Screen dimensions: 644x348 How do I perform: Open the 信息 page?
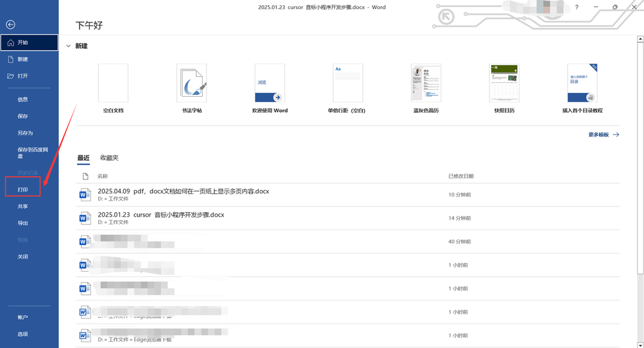22,99
